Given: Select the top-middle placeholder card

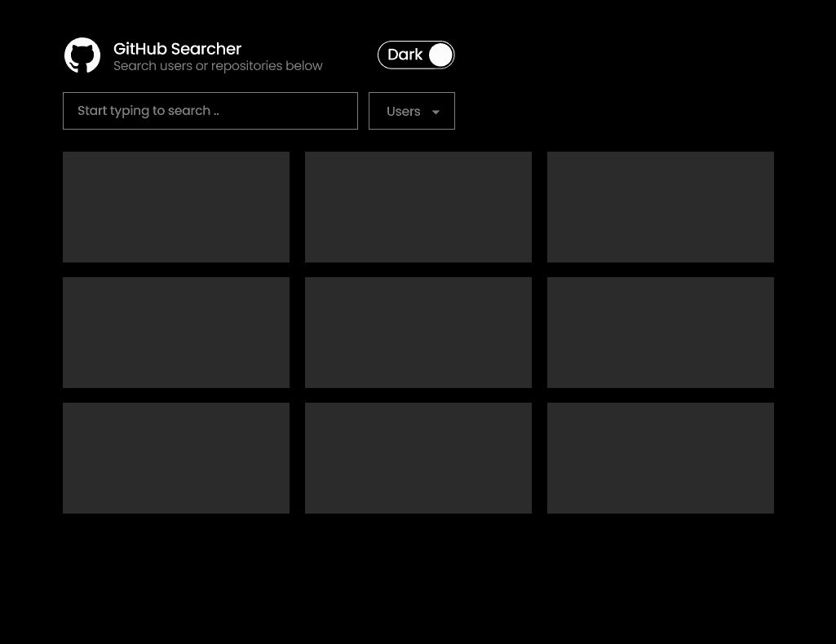Looking at the screenshot, I should pyautogui.click(x=418, y=207).
